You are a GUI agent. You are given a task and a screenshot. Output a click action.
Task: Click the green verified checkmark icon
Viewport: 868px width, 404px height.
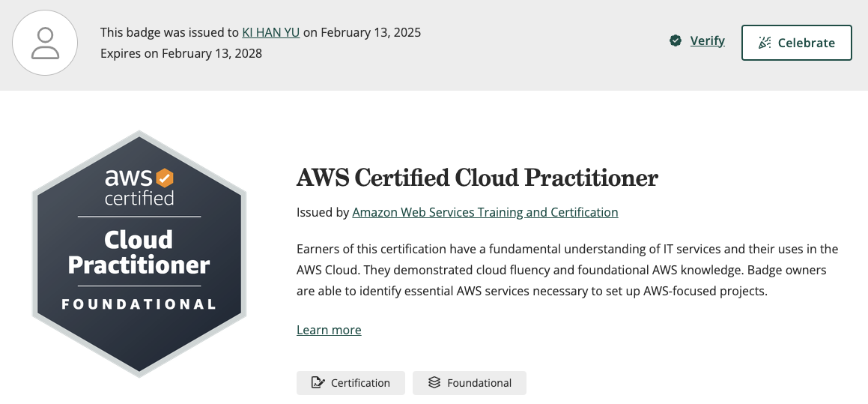click(x=676, y=40)
